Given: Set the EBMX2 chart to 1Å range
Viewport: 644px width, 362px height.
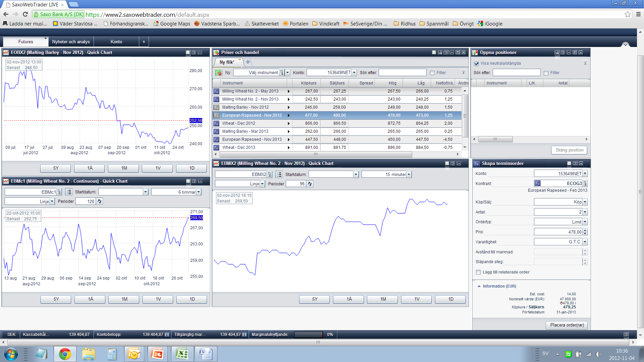Looking at the screenshot, I should click(x=349, y=299).
